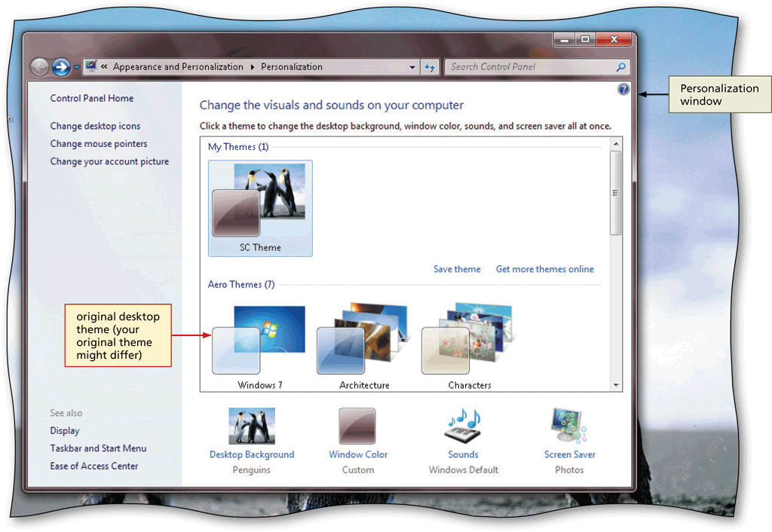The height and width of the screenshot is (532, 772).
Task: Click the Desktop Background link text
Action: [x=252, y=454]
